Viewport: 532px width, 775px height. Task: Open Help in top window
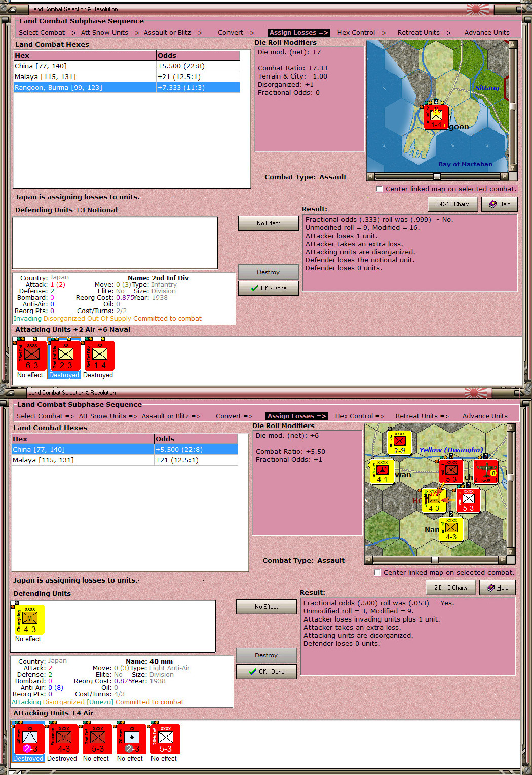click(x=499, y=204)
